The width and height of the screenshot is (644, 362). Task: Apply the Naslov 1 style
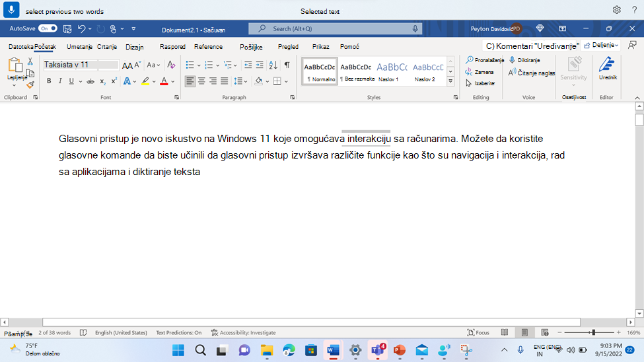point(392,71)
